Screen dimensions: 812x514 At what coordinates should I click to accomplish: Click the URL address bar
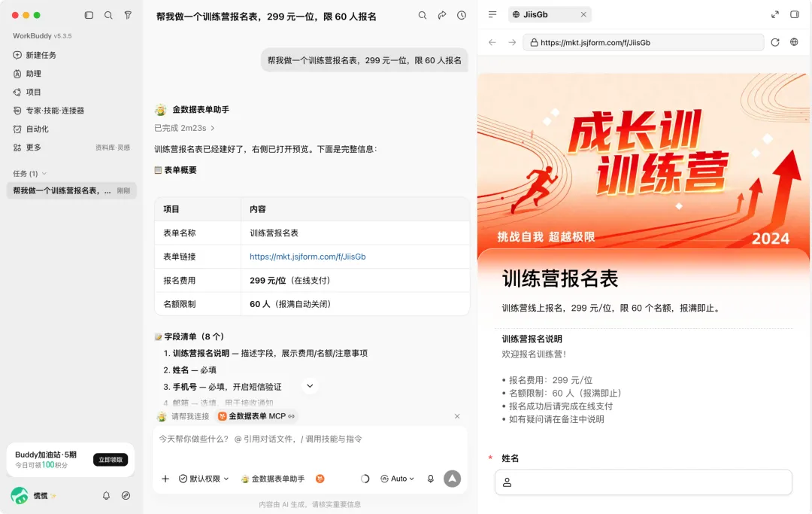point(644,42)
